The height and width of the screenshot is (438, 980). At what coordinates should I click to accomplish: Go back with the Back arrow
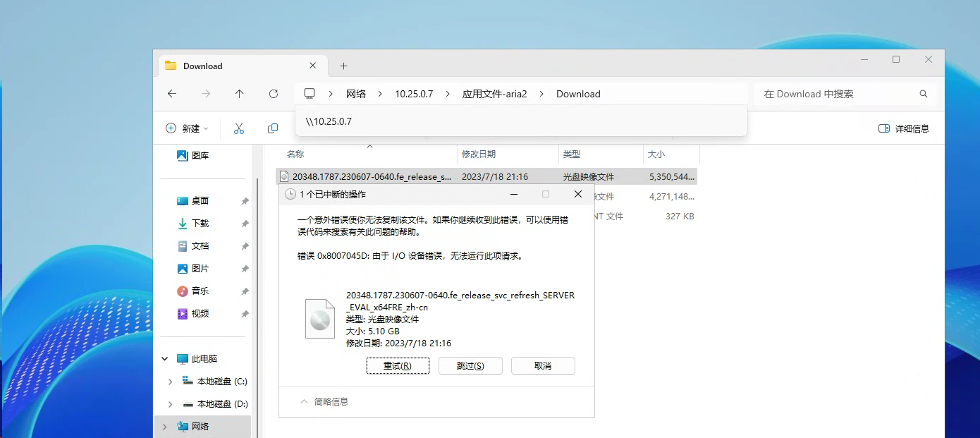pyautogui.click(x=172, y=94)
